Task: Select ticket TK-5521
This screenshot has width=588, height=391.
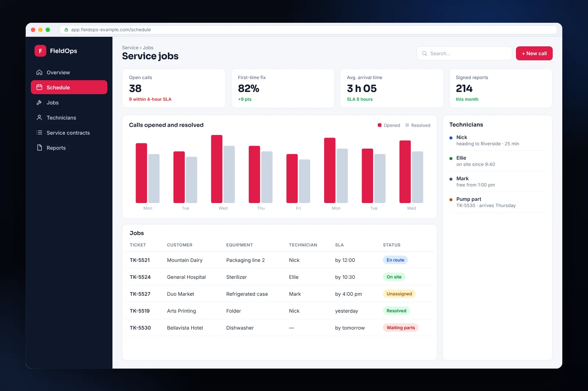Action: pos(140,260)
